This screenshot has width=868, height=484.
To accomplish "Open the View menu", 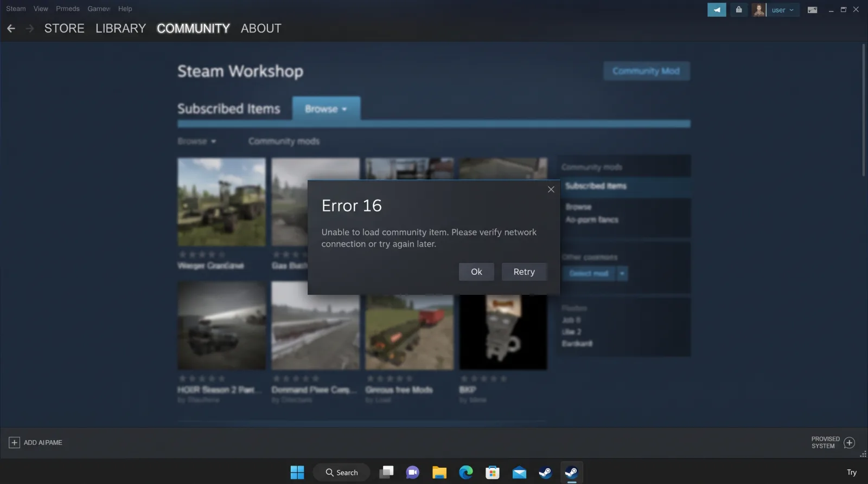I will point(41,9).
